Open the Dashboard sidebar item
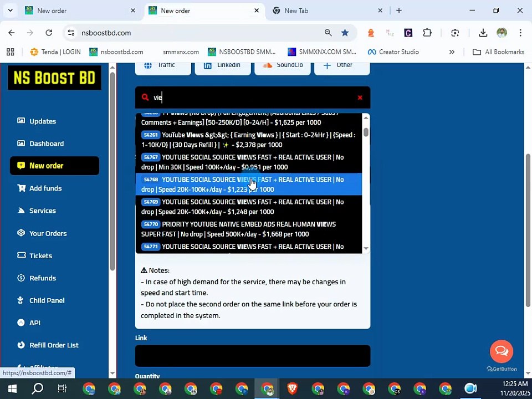532x399 pixels. [x=40, y=144]
